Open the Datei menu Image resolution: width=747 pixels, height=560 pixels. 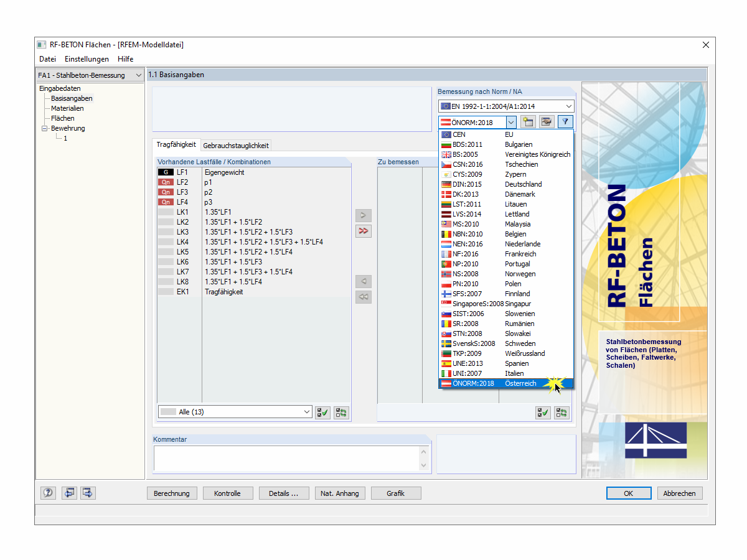coord(47,59)
